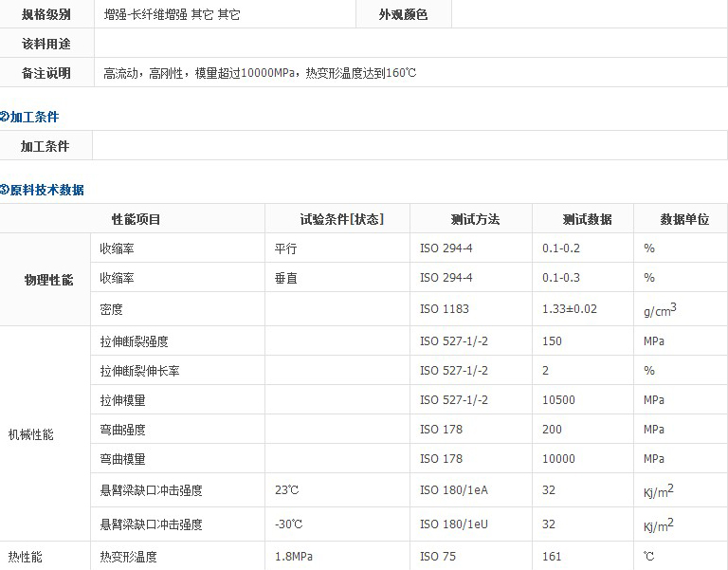Click the 拉伸模量 property cell
728x570 pixels.
[x=123, y=400]
